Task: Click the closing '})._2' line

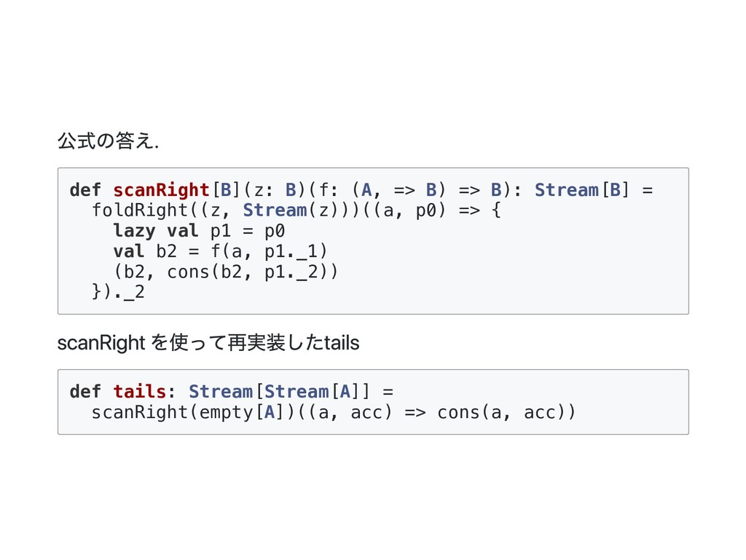Action: [118, 293]
